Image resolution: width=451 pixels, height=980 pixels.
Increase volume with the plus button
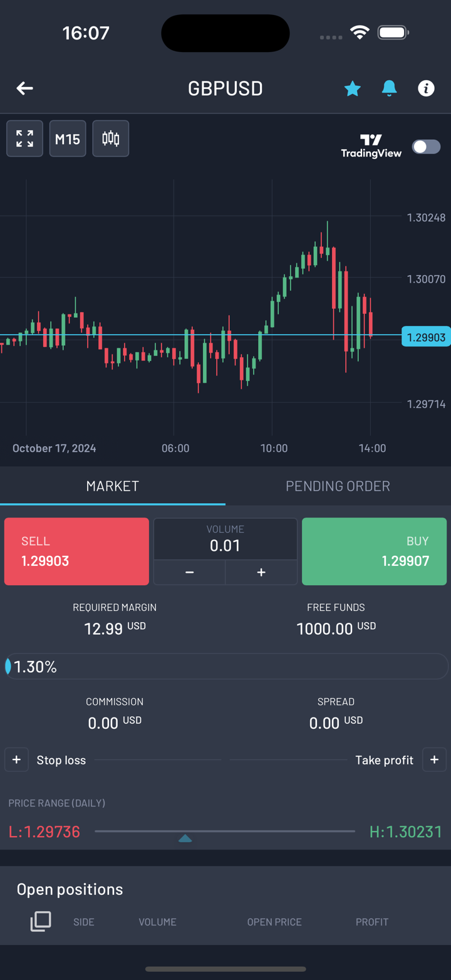tap(261, 572)
